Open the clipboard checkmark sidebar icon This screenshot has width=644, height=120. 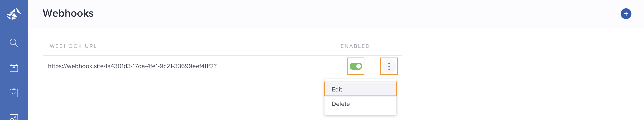pos(14,93)
